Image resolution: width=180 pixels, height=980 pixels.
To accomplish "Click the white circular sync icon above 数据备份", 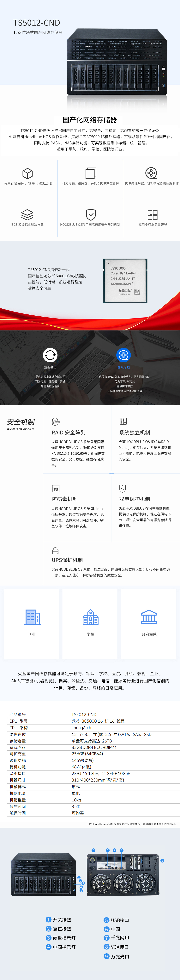I will (50, 355).
